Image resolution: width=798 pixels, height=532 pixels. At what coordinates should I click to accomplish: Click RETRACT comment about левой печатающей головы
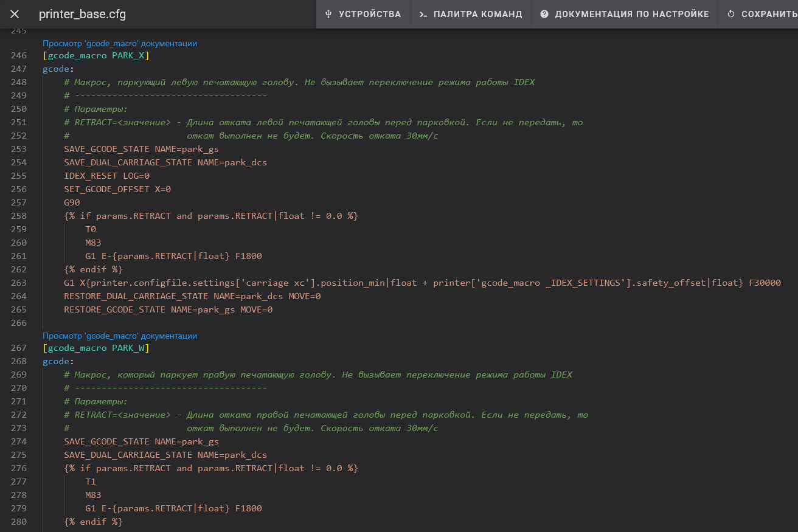(x=323, y=122)
